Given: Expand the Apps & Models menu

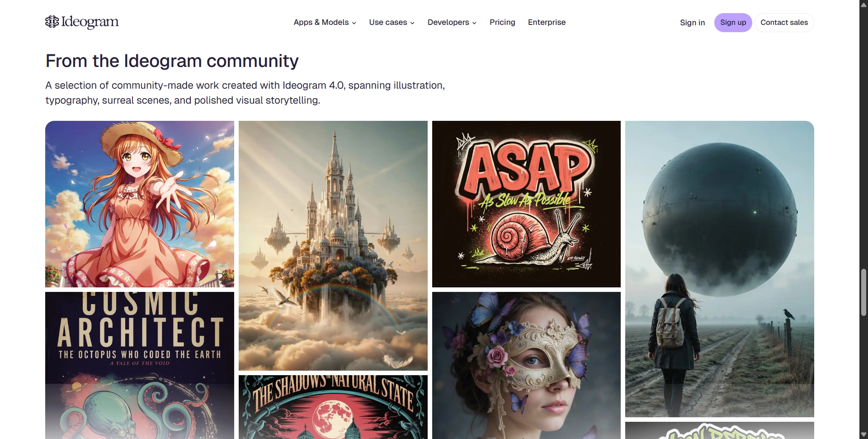Looking at the screenshot, I should [325, 22].
